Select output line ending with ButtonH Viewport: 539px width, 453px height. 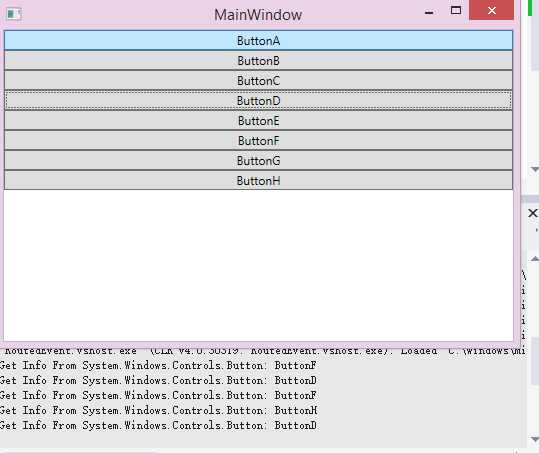pyautogui.click(x=158, y=410)
